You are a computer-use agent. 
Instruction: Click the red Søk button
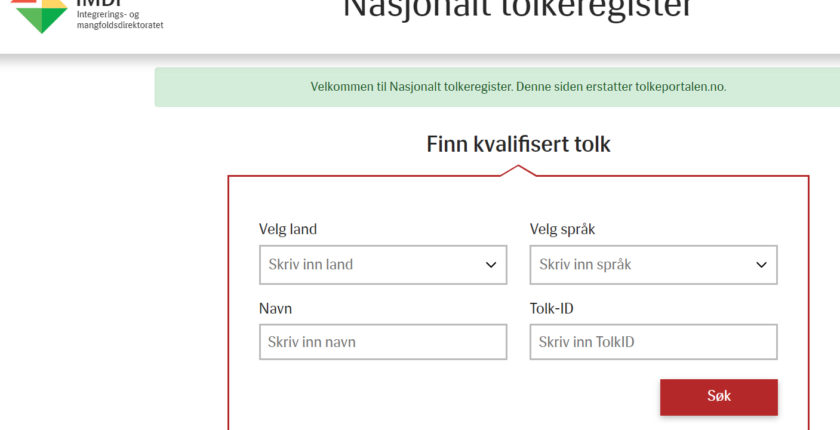(x=719, y=397)
